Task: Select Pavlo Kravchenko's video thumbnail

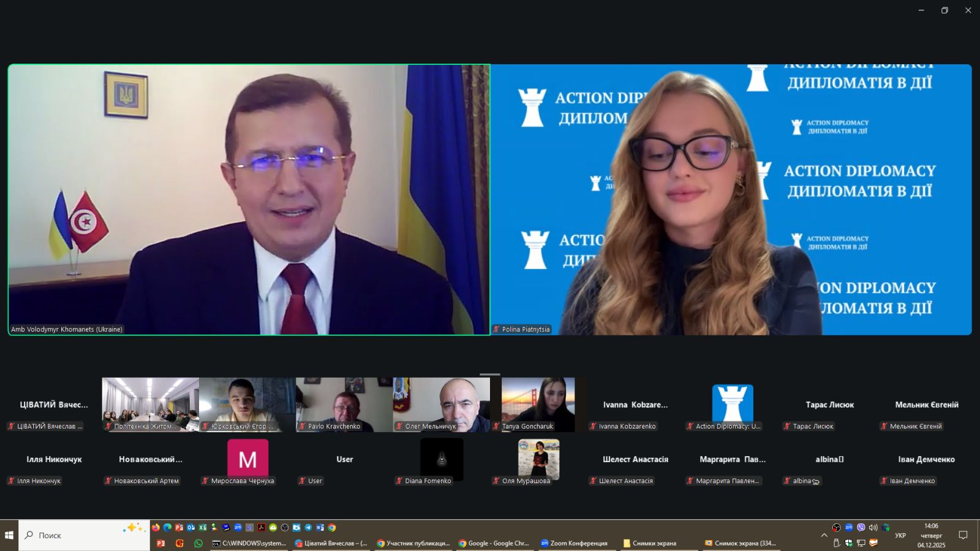Action: coord(344,405)
